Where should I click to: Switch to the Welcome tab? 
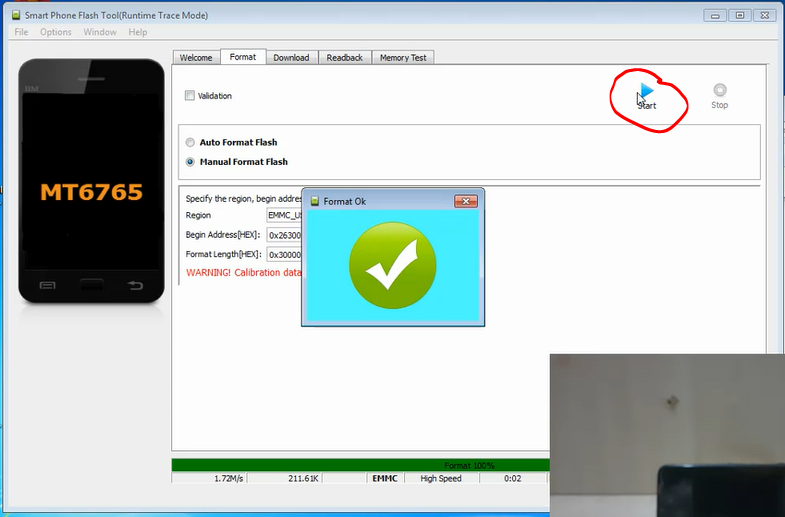[196, 58]
